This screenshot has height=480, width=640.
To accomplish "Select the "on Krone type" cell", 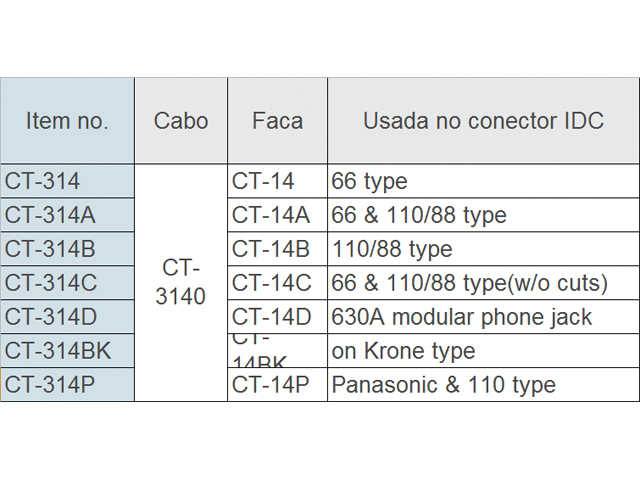I will [x=483, y=351].
